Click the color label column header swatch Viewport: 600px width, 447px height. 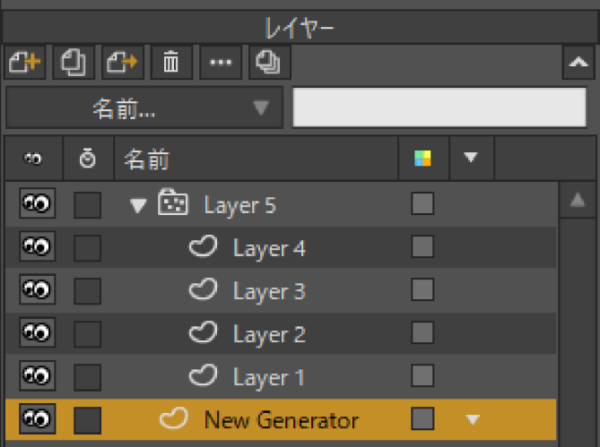coord(423,158)
